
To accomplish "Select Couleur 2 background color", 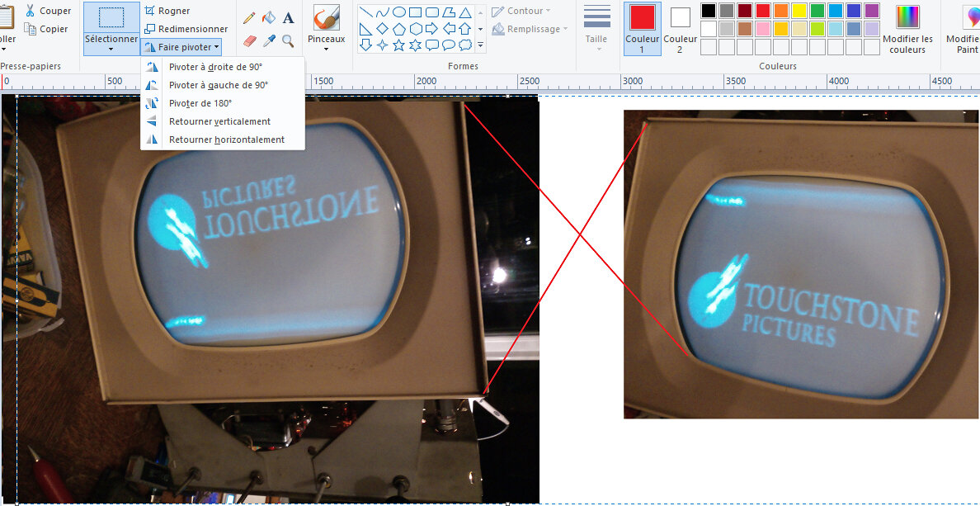I will coord(680,28).
